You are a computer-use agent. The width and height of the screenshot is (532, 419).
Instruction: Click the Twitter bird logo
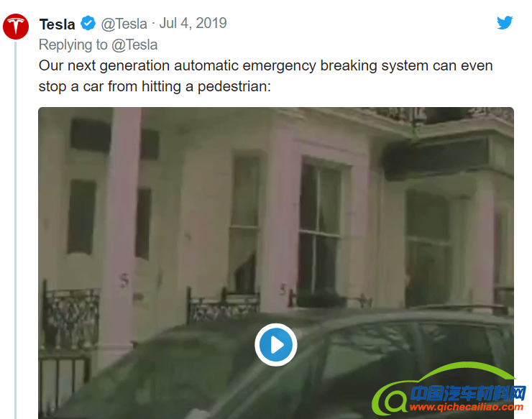click(505, 23)
